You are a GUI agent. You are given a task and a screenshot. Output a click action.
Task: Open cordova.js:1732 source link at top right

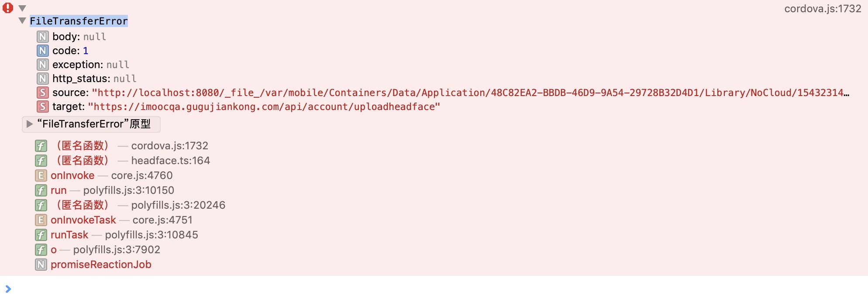[822, 9]
